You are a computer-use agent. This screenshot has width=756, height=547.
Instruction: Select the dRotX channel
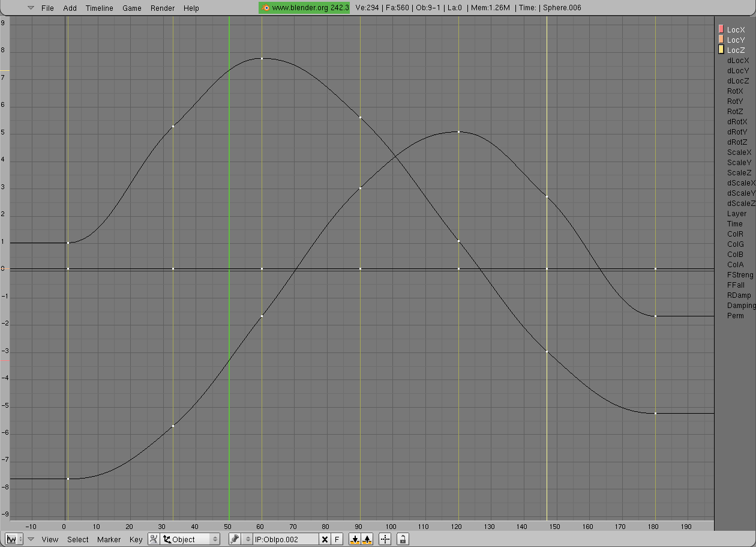tap(737, 121)
